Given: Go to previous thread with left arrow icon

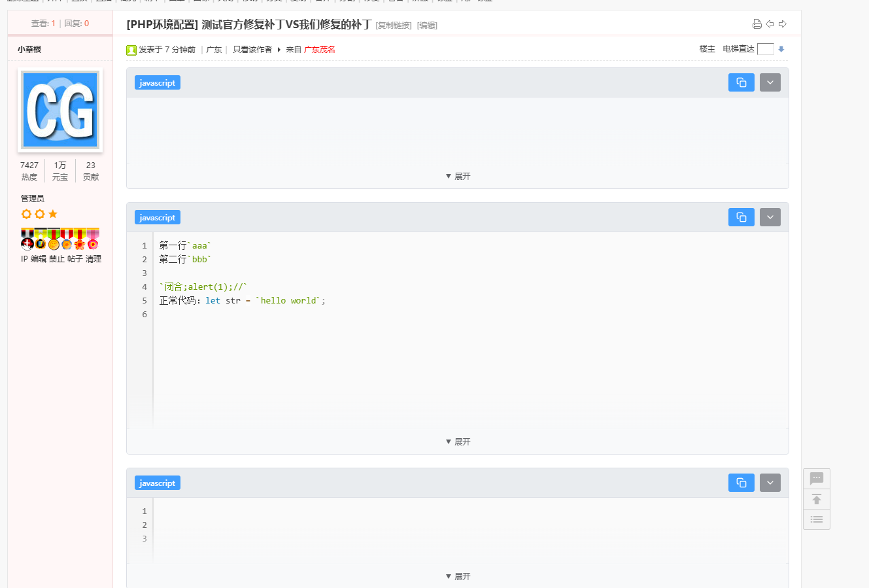Looking at the screenshot, I should point(770,24).
